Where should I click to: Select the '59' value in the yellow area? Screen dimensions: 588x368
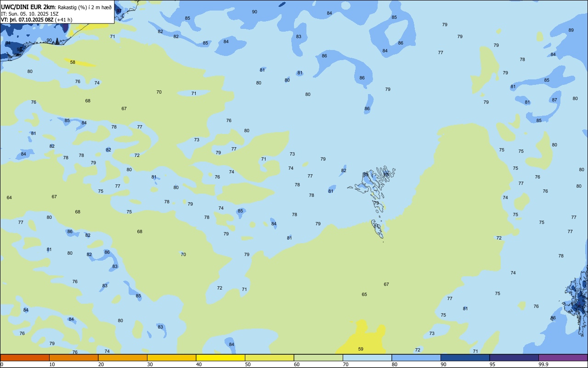pos(361,349)
